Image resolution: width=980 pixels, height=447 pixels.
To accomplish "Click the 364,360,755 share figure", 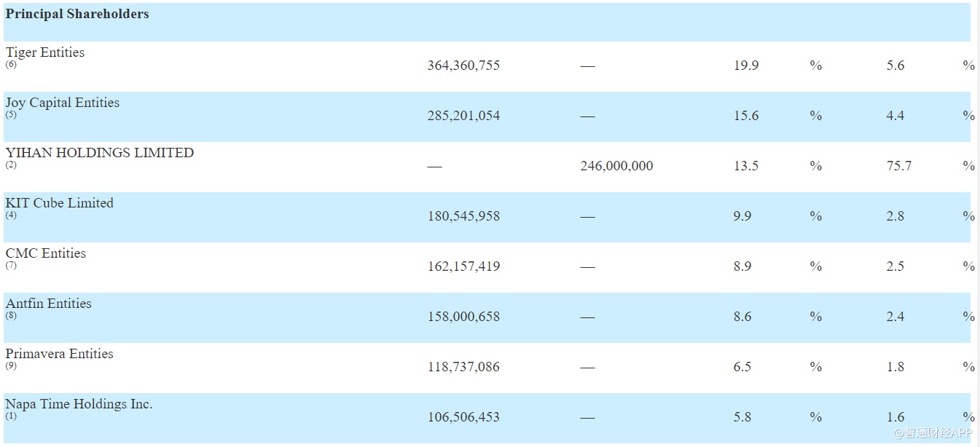I will pyautogui.click(x=463, y=66).
